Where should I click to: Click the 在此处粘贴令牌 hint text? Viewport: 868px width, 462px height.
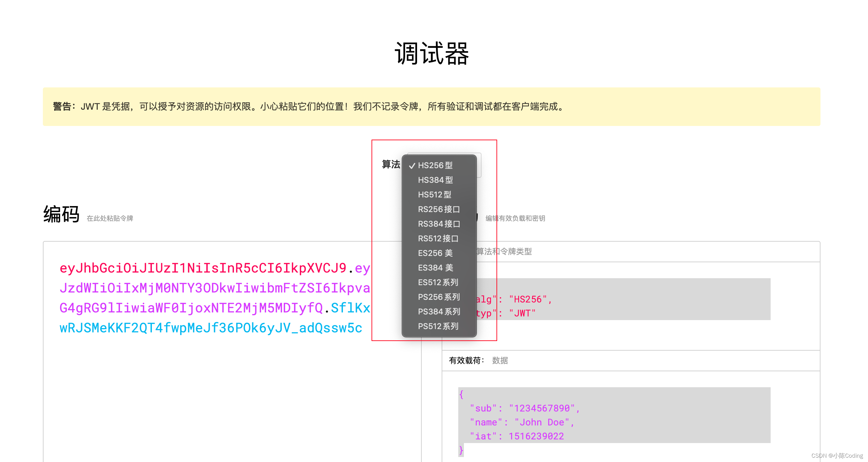[x=110, y=218]
